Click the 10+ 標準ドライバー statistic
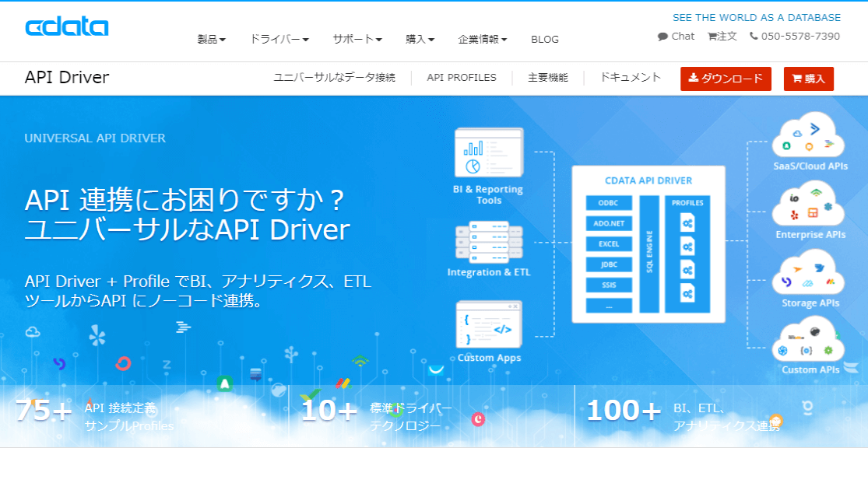868x483 pixels. pos(377,416)
